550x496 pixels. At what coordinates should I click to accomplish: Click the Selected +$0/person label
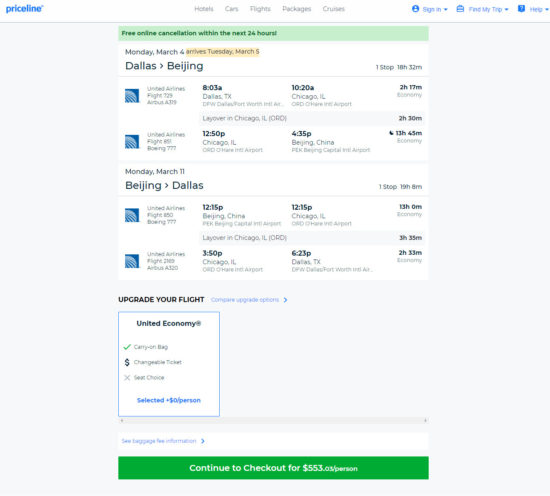[169, 400]
